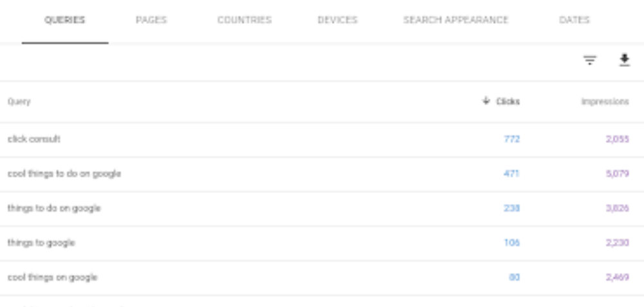This screenshot has height=307, width=644.
Task: Sort table by Impressions column header
Action: pyautogui.click(x=605, y=102)
